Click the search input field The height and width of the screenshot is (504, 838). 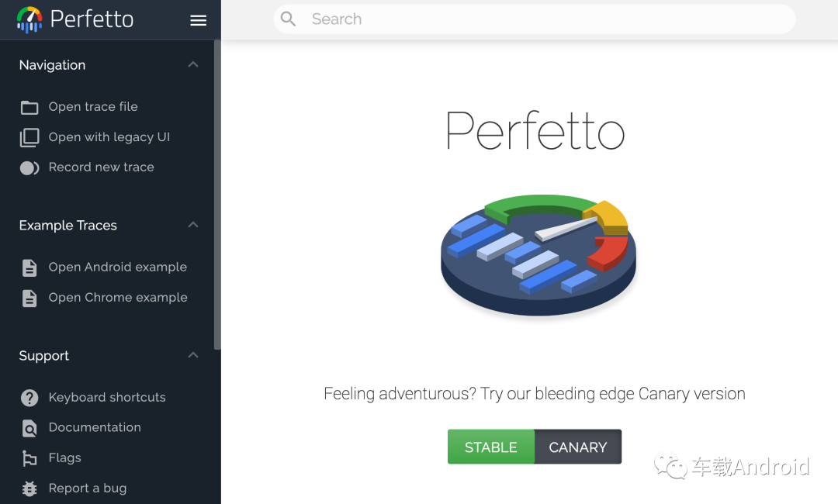[534, 19]
